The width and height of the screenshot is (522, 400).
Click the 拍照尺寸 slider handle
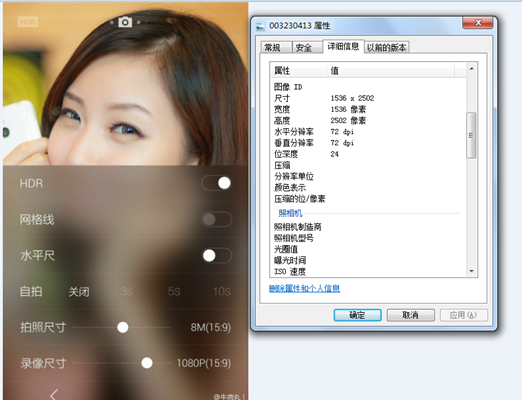[x=123, y=327]
